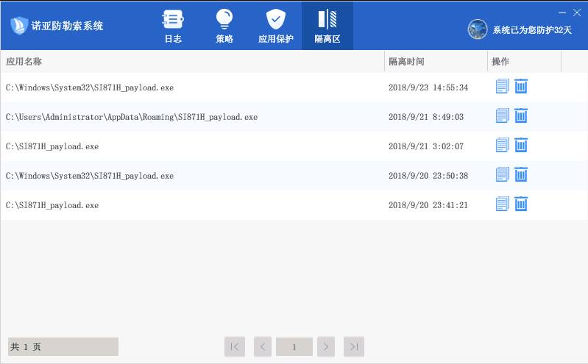Jump to last page of quarantine list

(x=354, y=347)
